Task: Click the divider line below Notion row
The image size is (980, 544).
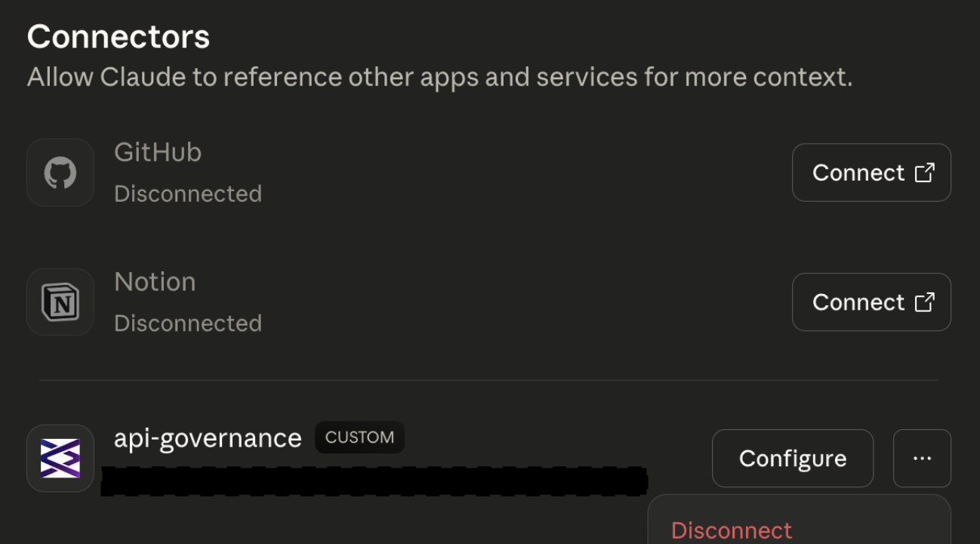Action: coord(488,380)
